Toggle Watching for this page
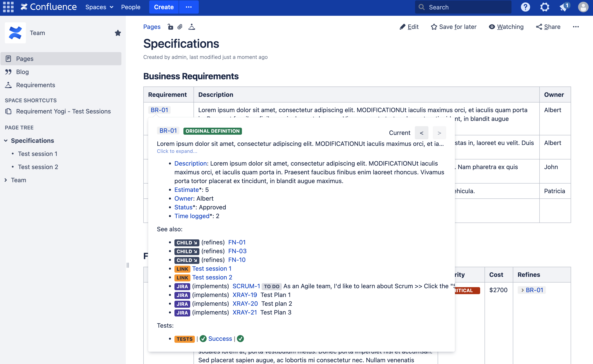 [506, 27]
